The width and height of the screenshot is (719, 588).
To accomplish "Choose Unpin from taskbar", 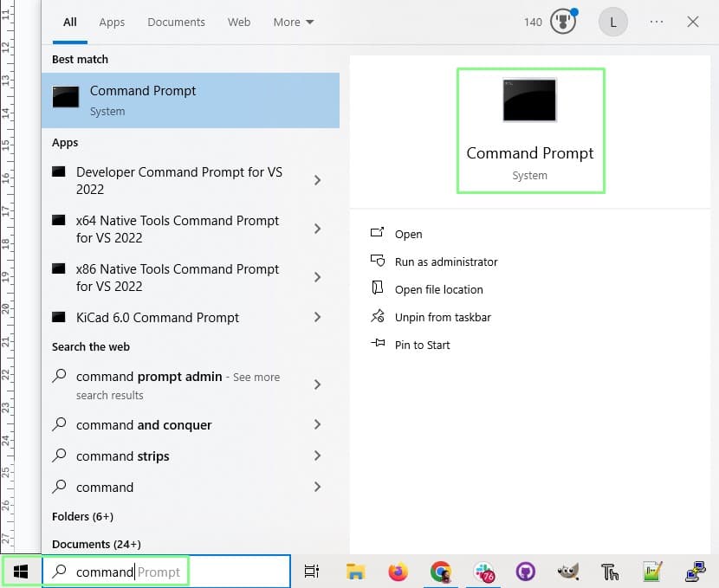I will coord(442,317).
